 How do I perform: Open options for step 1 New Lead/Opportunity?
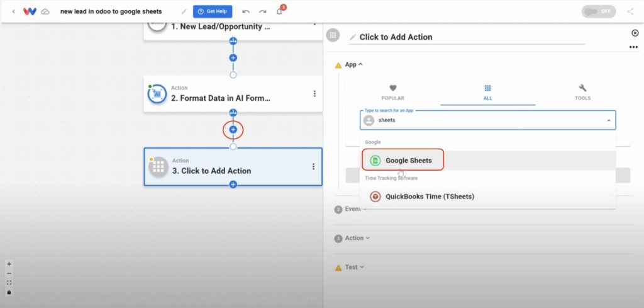314,23
